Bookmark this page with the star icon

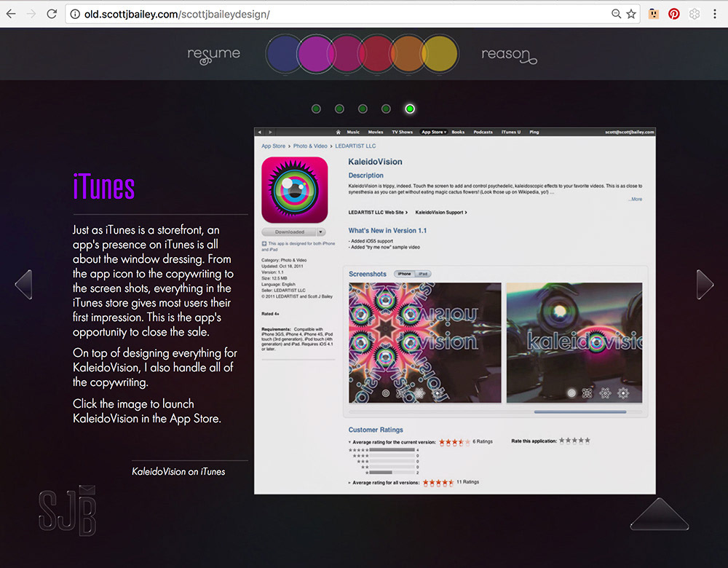pyautogui.click(x=631, y=14)
